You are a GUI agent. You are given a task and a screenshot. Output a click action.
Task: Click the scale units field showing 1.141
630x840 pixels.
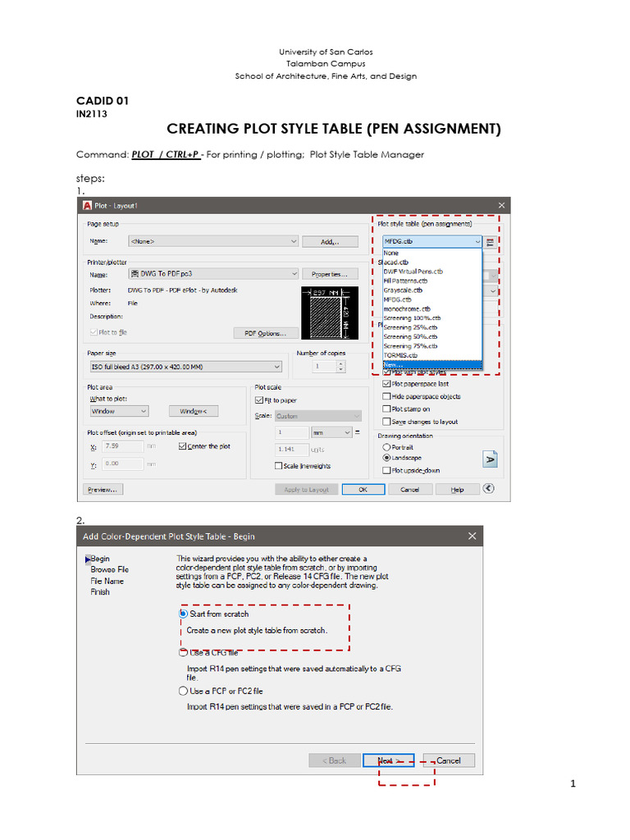(292, 450)
